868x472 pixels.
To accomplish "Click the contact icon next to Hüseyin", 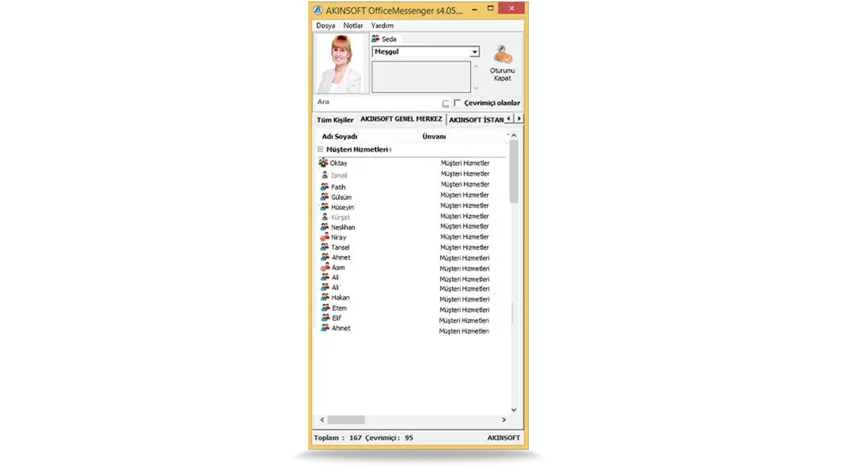I will coord(325,207).
